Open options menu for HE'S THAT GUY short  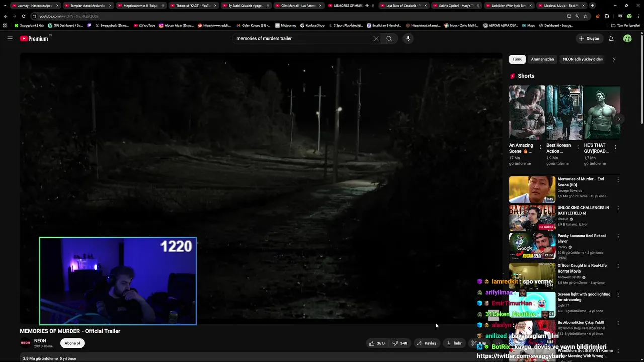[615, 147]
